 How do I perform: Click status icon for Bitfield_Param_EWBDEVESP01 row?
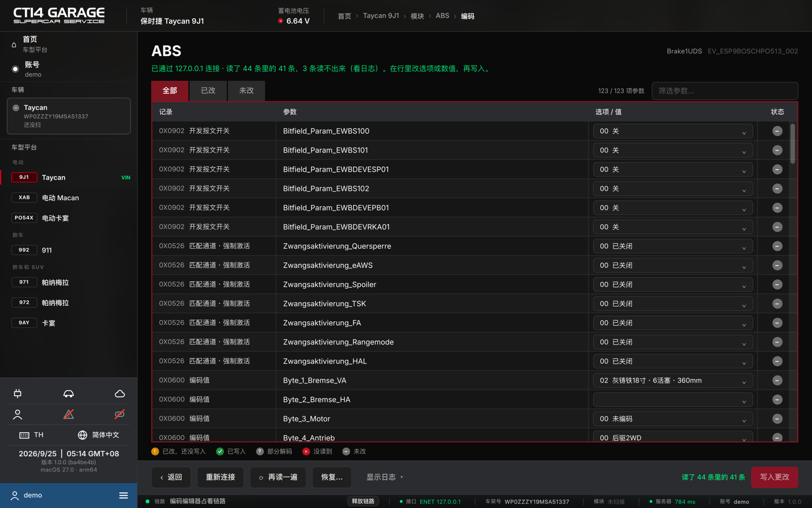777,169
